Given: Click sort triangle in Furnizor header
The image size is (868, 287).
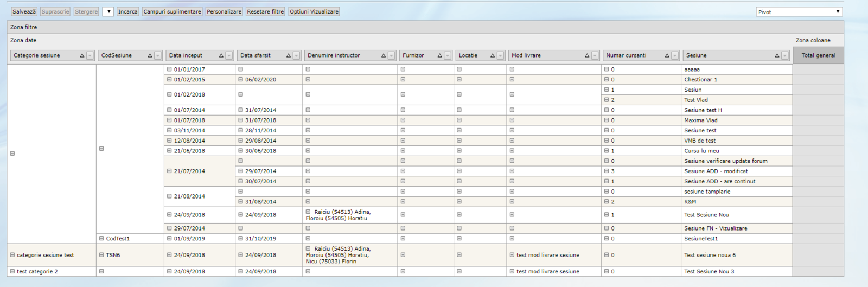Looking at the screenshot, I should tap(439, 55).
